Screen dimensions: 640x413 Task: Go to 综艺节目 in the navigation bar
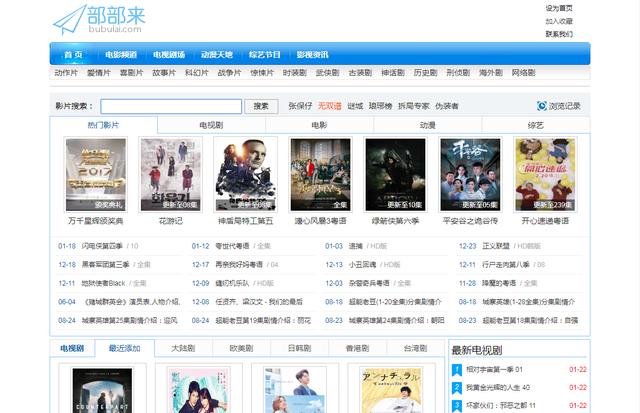point(264,54)
